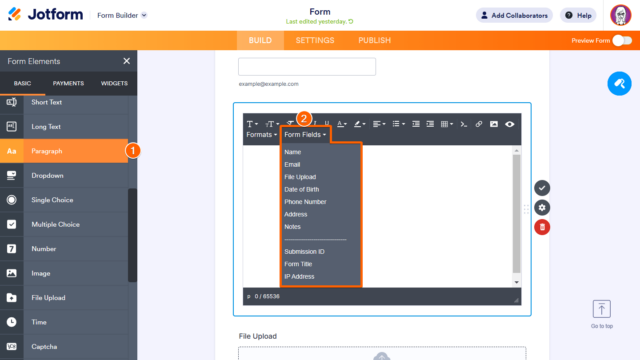
Task: Open the PAYMENTS elements tab
Action: click(x=68, y=83)
